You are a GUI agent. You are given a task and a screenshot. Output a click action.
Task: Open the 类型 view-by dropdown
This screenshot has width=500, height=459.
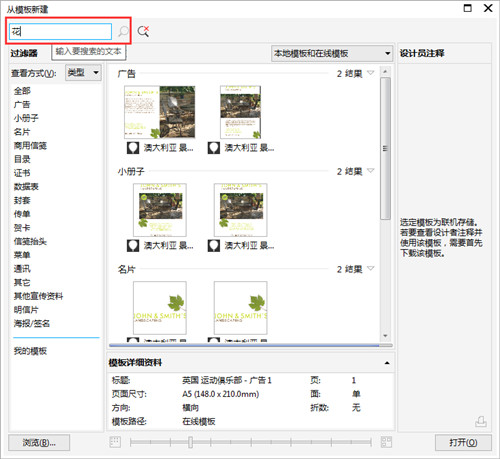(83, 73)
